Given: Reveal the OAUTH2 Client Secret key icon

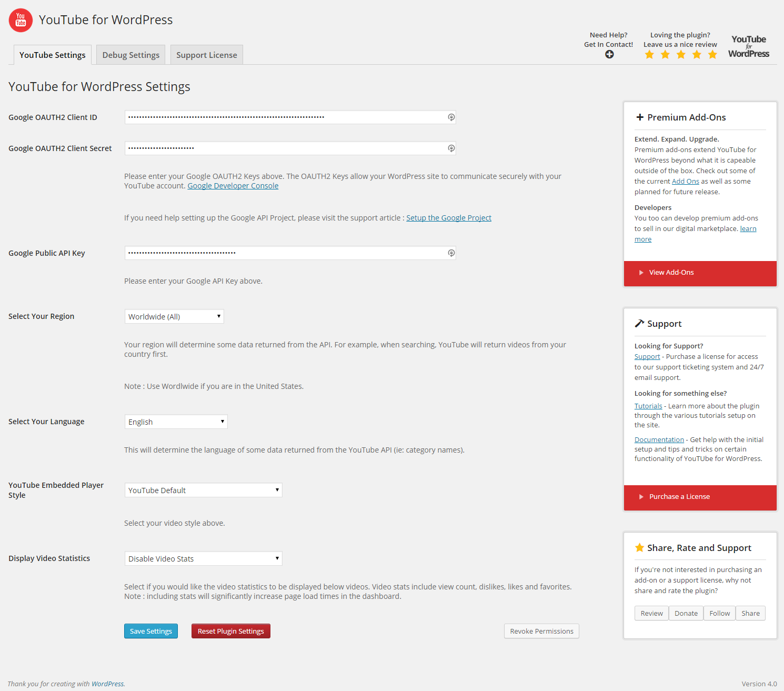Looking at the screenshot, I should tap(451, 148).
